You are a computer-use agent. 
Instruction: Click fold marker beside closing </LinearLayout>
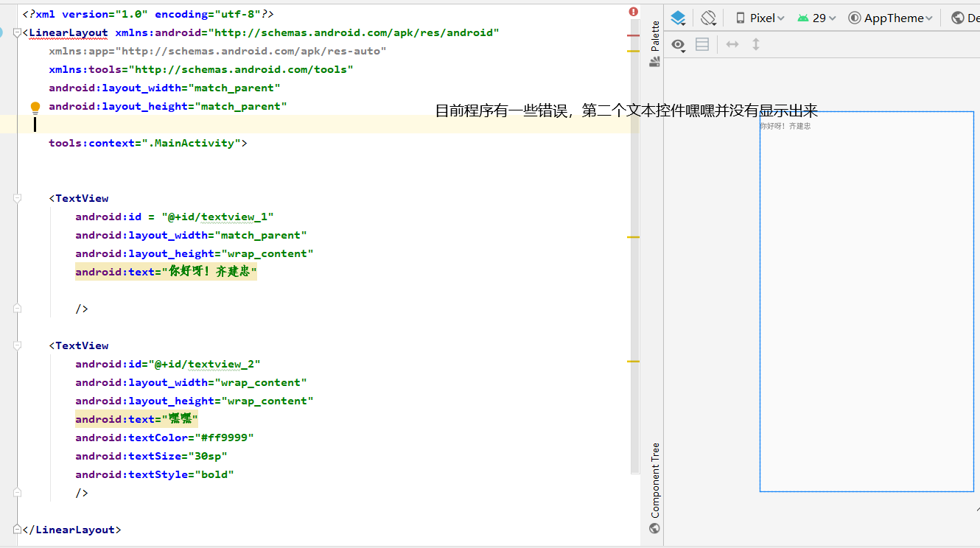coord(17,530)
